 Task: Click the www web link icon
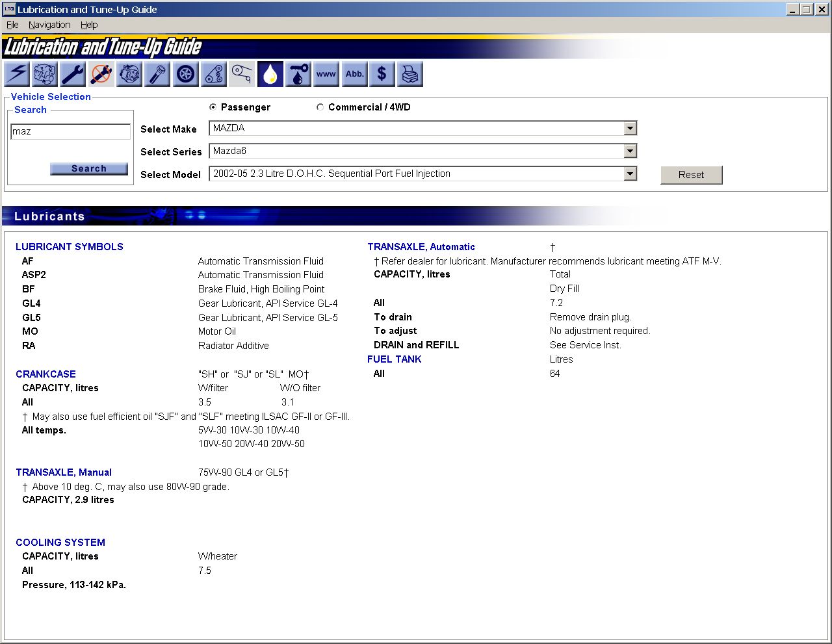[x=326, y=74]
